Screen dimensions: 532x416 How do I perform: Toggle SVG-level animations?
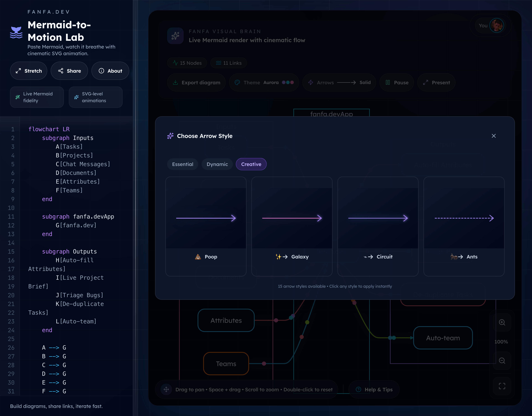[95, 97]
